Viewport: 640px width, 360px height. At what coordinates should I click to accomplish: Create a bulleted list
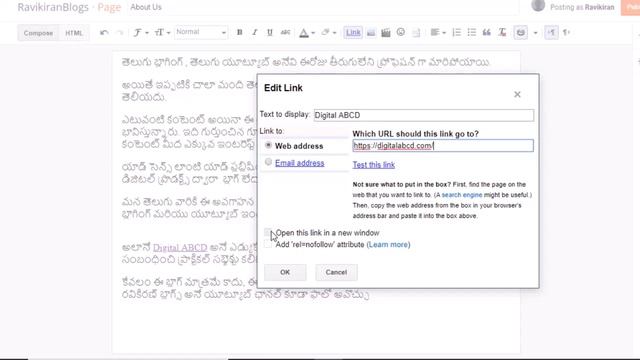(x=472, y=33)
